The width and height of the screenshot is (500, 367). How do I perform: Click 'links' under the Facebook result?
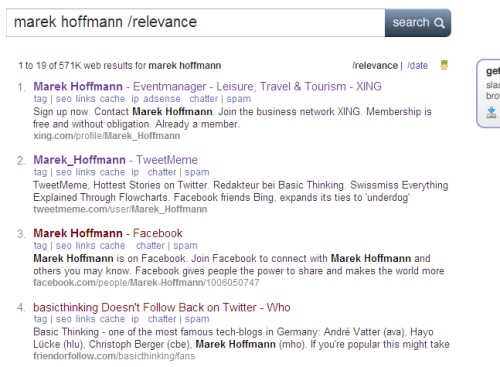86,246
